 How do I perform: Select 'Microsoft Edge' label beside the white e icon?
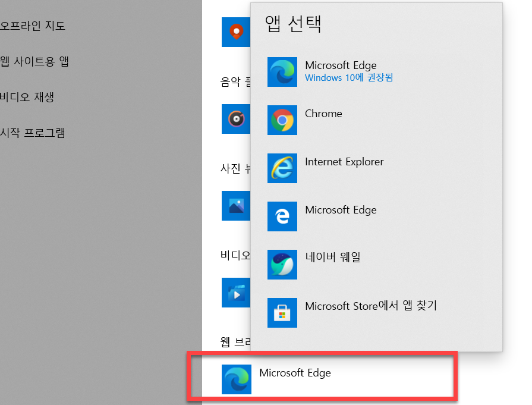341,210
